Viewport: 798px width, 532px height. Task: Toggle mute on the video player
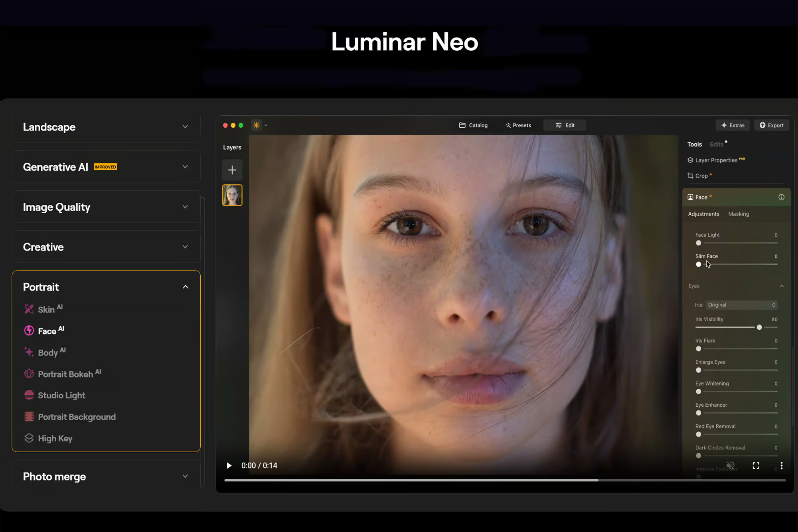(x=730, y=465)
